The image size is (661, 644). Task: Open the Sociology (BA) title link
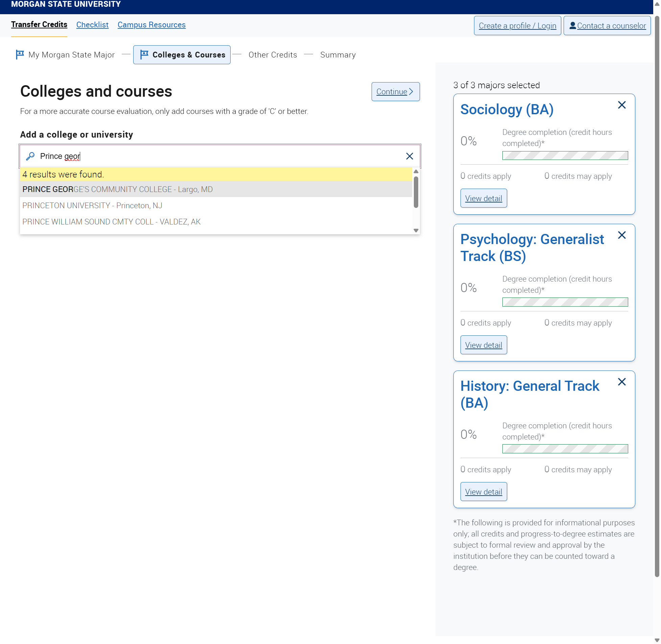507,110
